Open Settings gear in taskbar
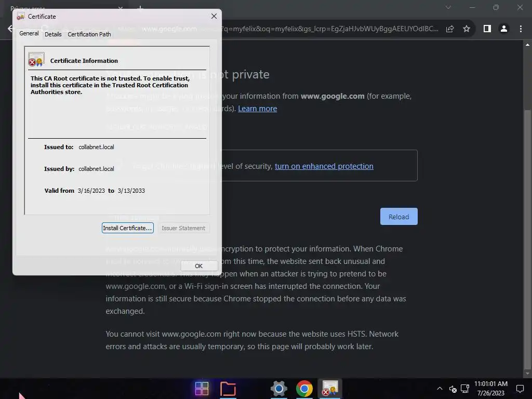Image resolution: width=532 pixels, height=399 pixels. point(278,389)
